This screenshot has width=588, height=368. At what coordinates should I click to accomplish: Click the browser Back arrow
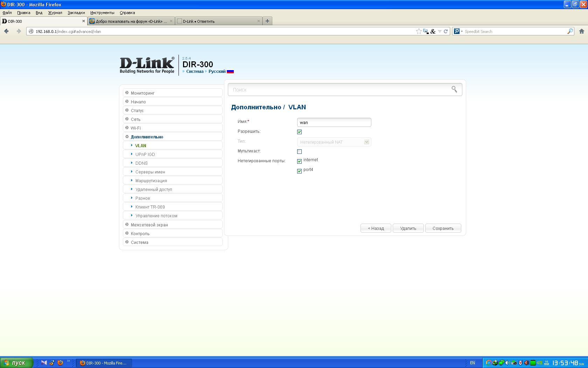point(6,31)
